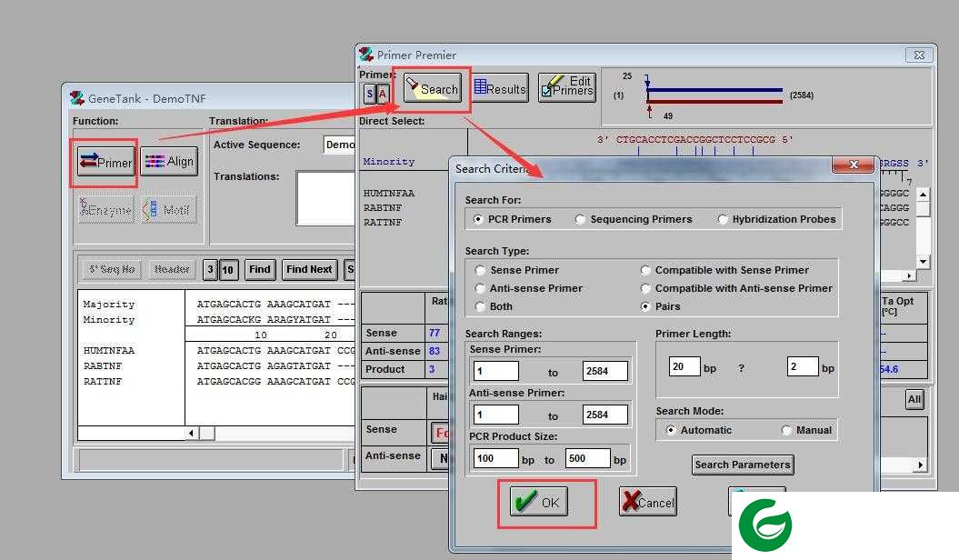
Task: Click the Translations box in GeneTank
Action: [325, 199]
